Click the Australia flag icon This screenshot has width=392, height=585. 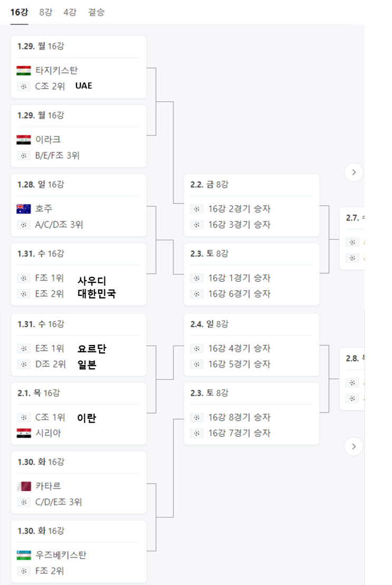click(24, 209)
